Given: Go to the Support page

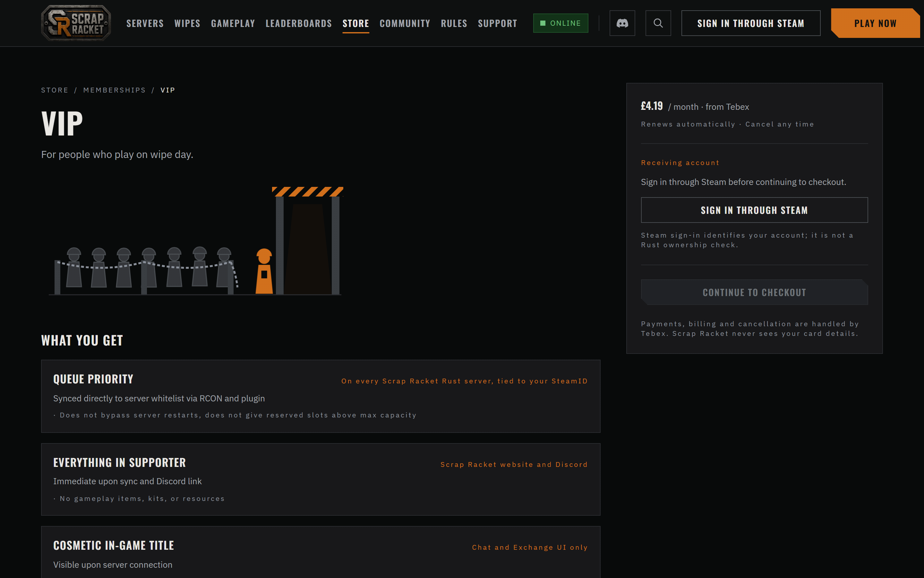Looking at the screenshot, I should tap(498, 23).
